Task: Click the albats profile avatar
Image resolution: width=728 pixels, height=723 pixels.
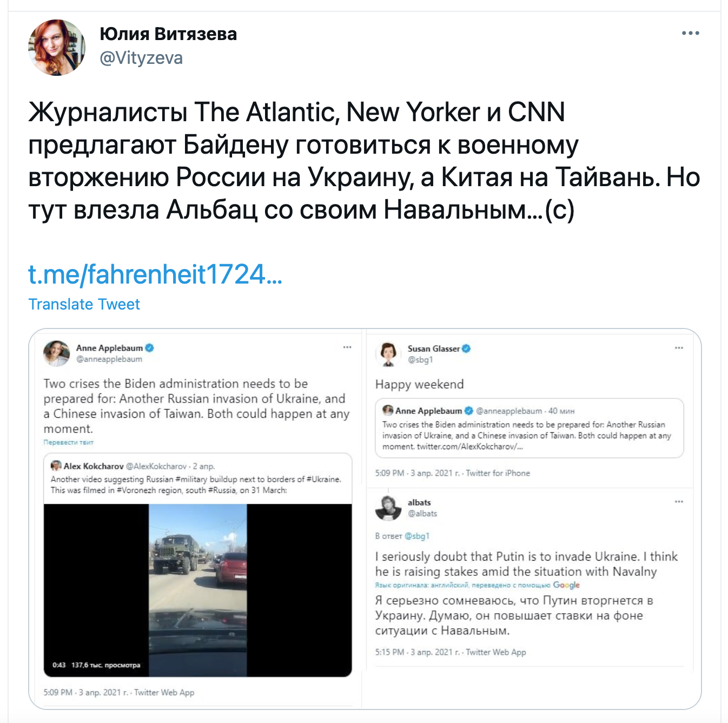Action: point(388,508)
